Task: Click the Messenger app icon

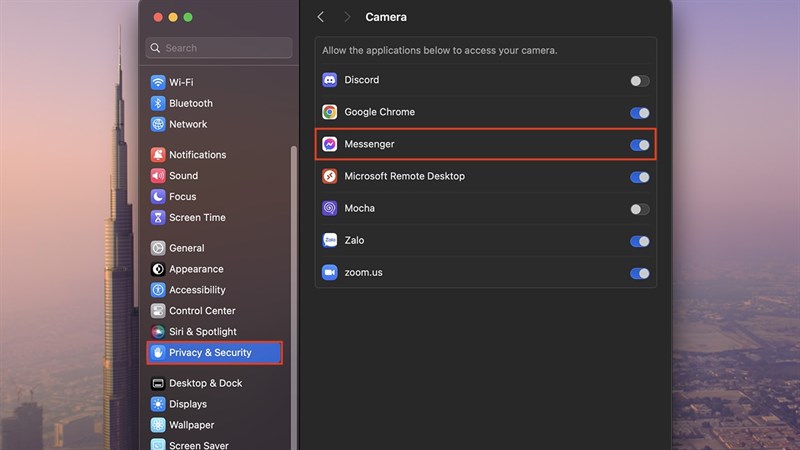Action: tap(330, 144)
